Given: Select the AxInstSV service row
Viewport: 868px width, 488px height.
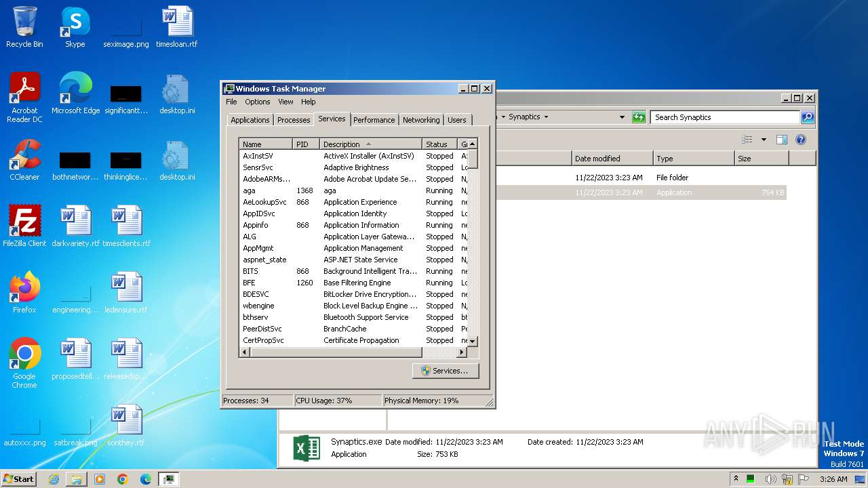Looking at the screenshot, I should coord(353,156).
